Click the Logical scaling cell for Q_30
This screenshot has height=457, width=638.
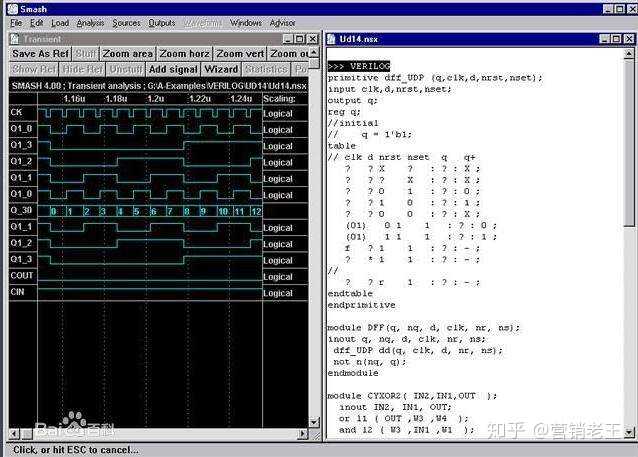coord(278,211)
